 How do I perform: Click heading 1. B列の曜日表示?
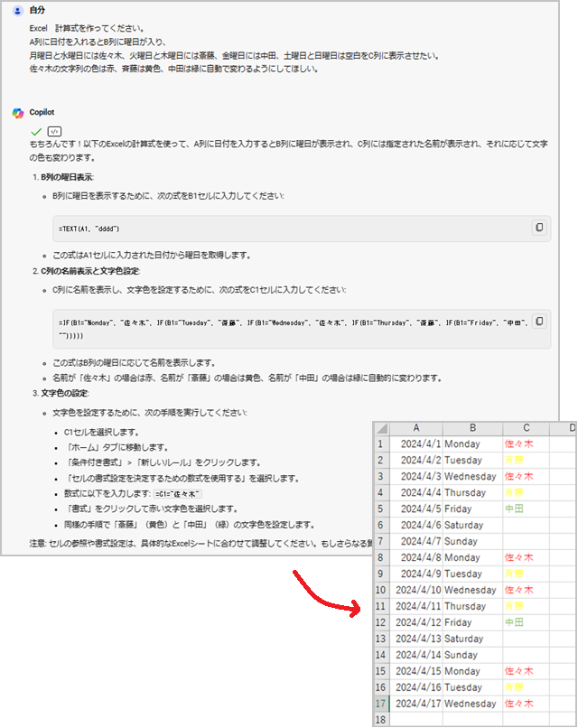click(63, 177)
